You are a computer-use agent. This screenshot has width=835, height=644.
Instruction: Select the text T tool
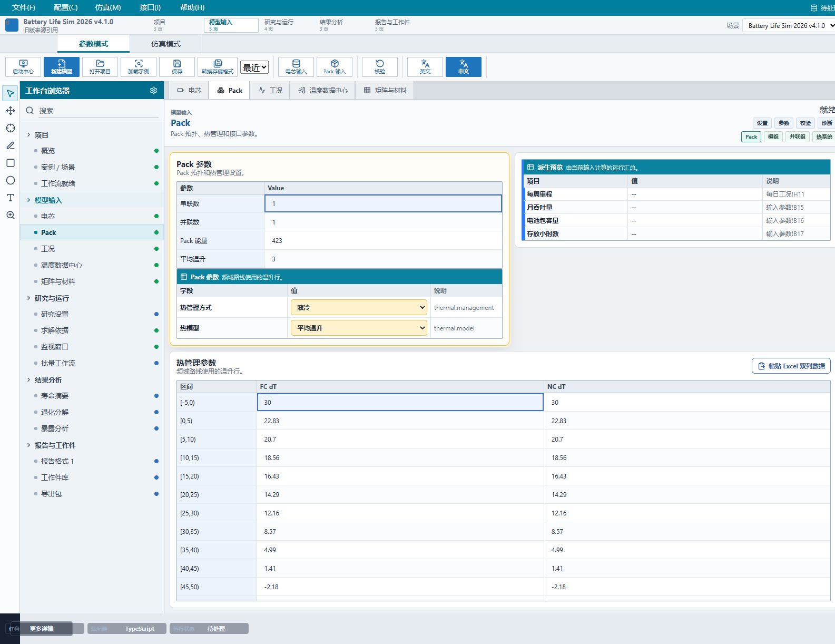coord(10,198)
